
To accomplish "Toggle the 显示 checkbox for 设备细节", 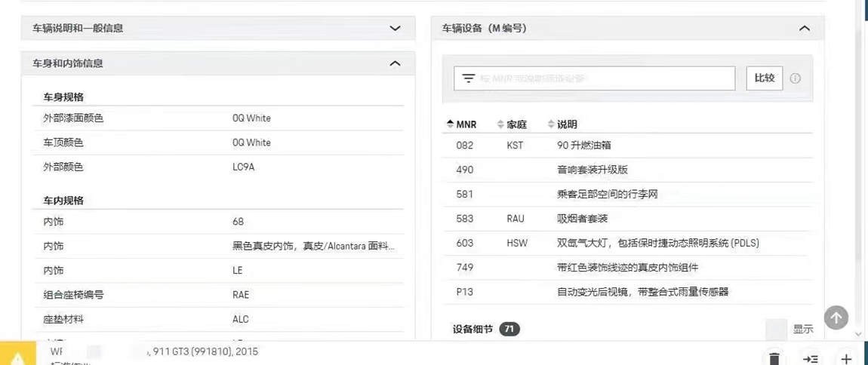I will 776,330.
